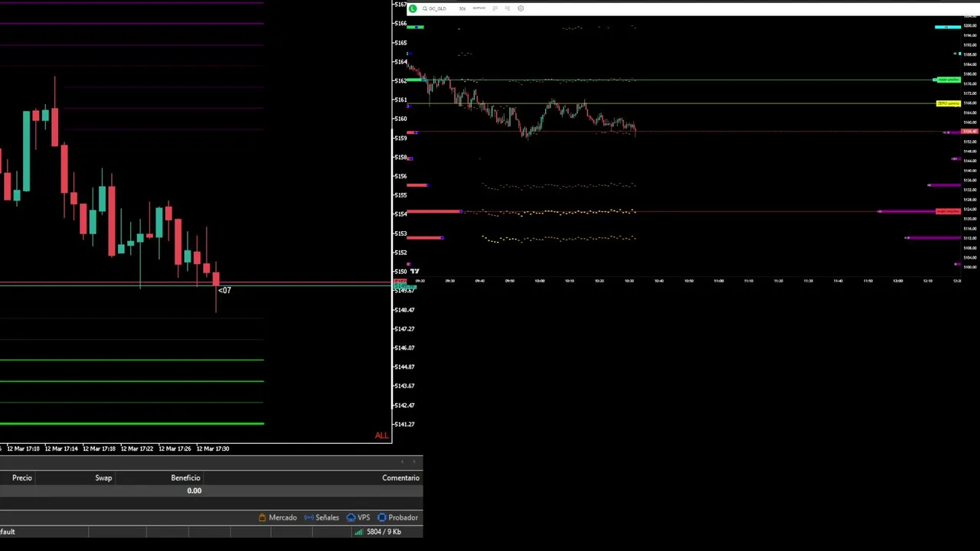This screenshot has width=980, height=551.
Task: Click the 5804 / 9 Kb traffic status
Action: [384, 531]
